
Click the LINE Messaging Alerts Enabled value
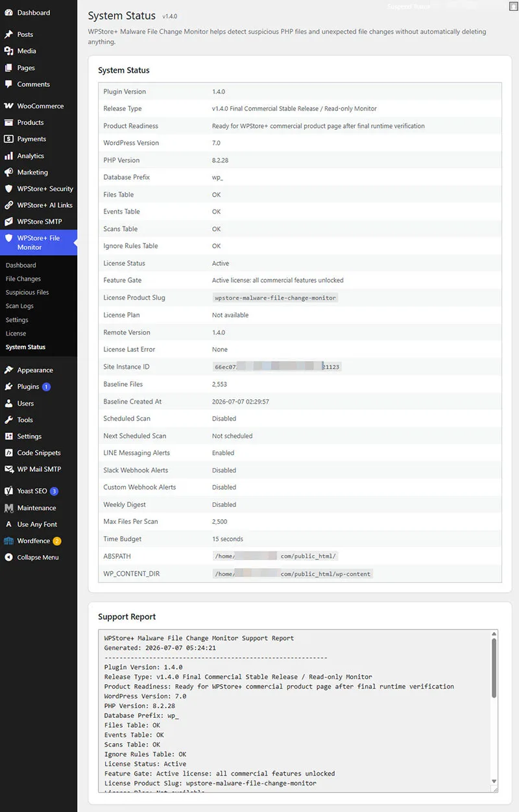223,453
